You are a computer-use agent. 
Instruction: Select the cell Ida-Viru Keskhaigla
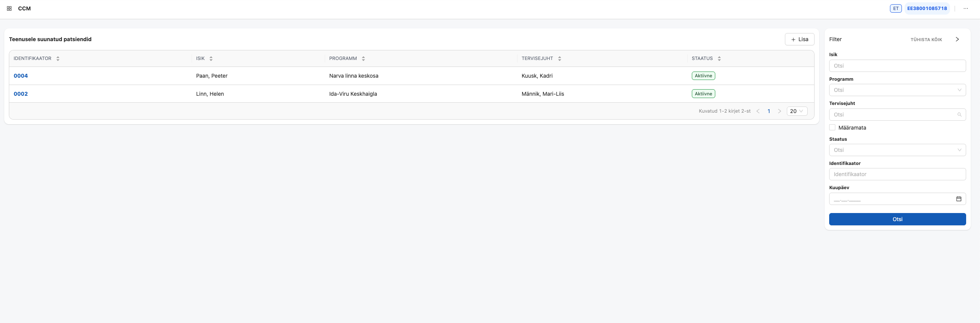353,94
